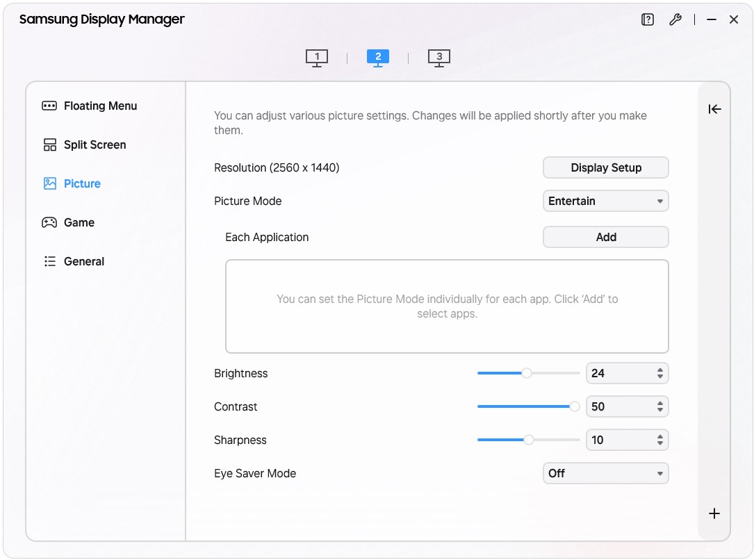Screen dimensions: 754x560
Task: Increase Brightness value with up arrow
Action: (660, 370)
